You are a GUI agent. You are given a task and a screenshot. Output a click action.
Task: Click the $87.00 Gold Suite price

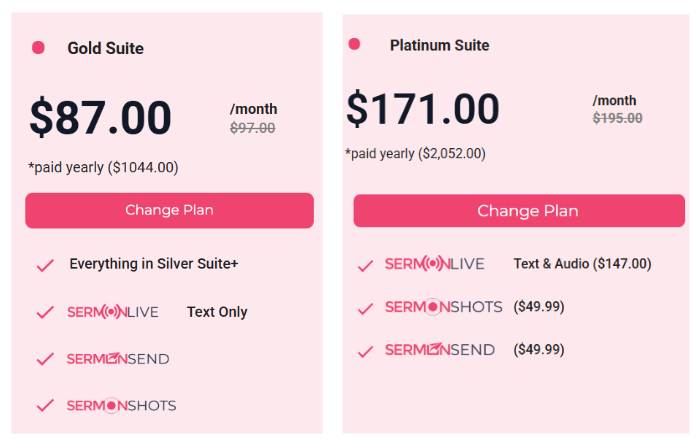(x=101, y=117)
